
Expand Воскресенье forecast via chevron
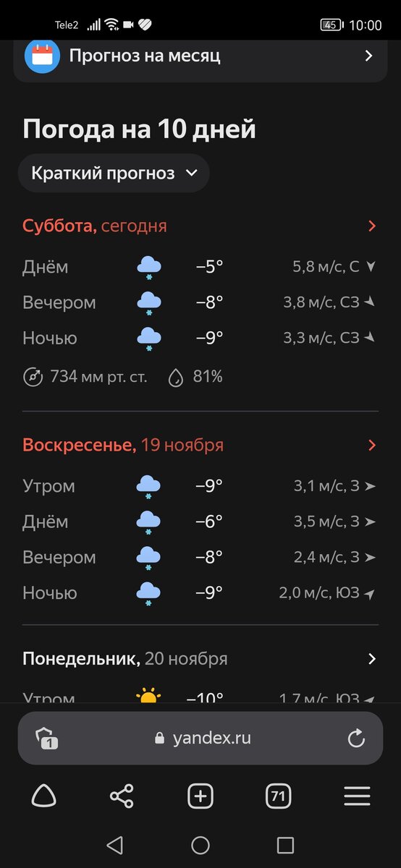(372, 445)
